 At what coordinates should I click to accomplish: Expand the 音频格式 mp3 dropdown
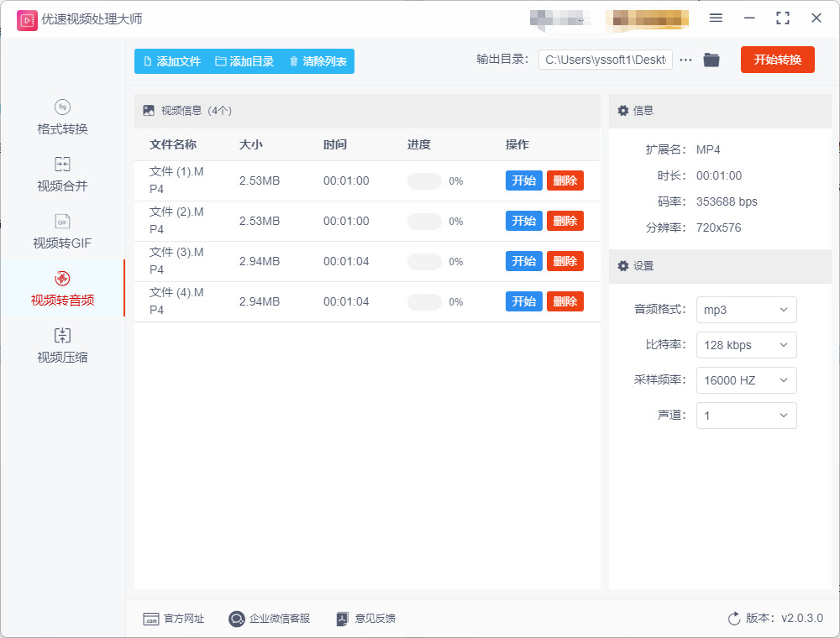746,310
